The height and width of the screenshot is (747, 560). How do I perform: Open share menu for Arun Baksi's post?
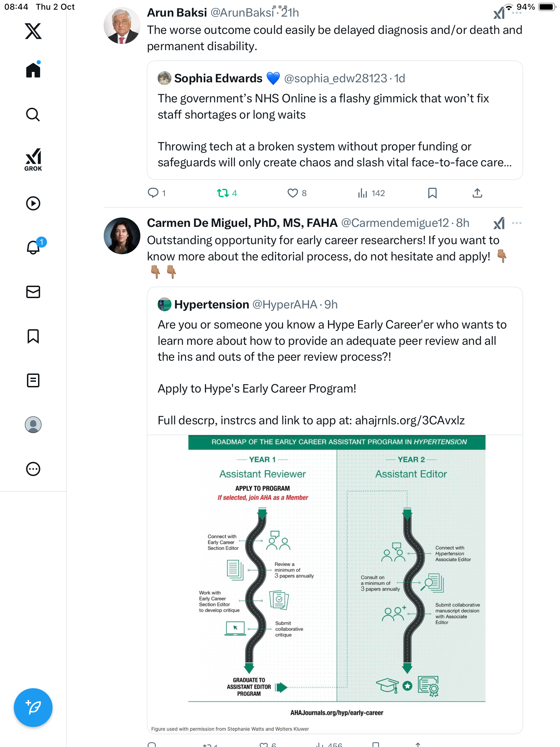[x=477, y=193]
